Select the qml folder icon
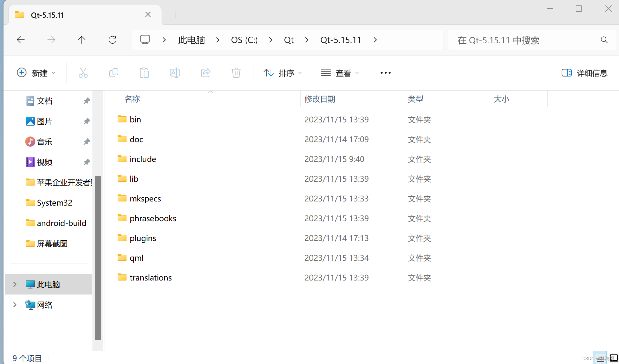The height and width of the screenshot is (364, 619). tap(122, 258)
